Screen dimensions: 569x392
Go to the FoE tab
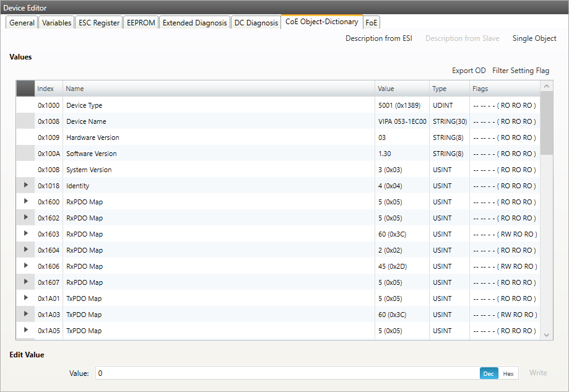[x=371, y=23]
